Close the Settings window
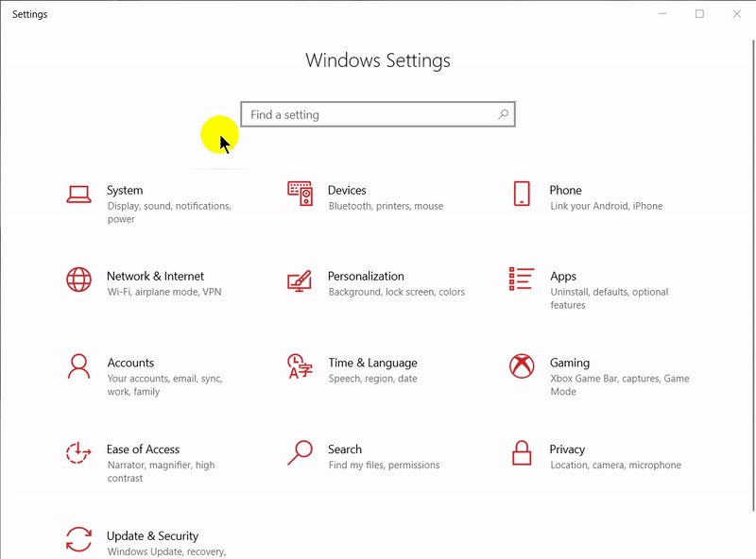 tap(737, 14)
